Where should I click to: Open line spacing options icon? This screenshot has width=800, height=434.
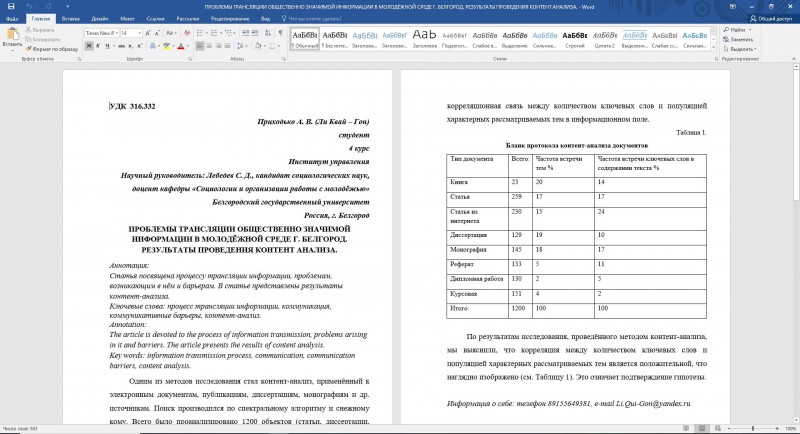pos(240,46)
